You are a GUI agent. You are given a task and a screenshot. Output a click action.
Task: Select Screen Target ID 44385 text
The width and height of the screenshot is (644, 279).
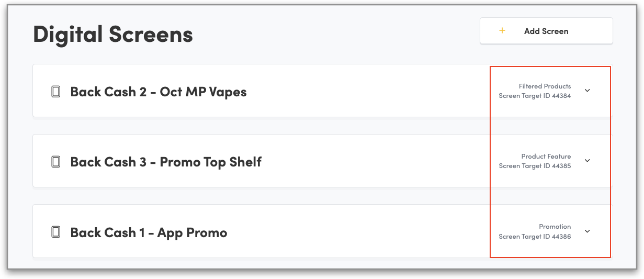click(x=535, y=166)
